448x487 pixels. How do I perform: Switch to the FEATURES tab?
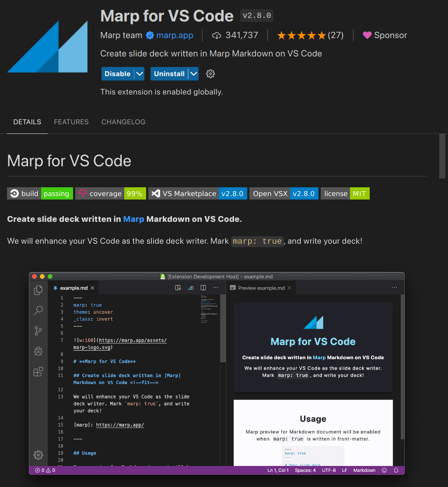tap(71, 122)
